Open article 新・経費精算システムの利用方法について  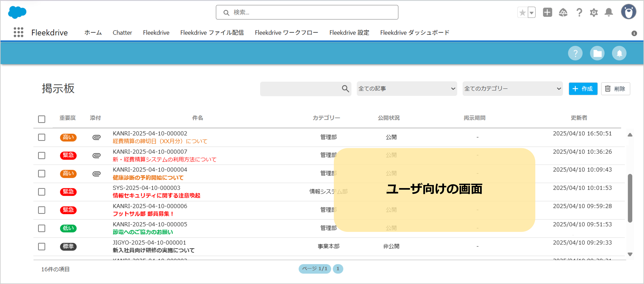pos(165,160)
